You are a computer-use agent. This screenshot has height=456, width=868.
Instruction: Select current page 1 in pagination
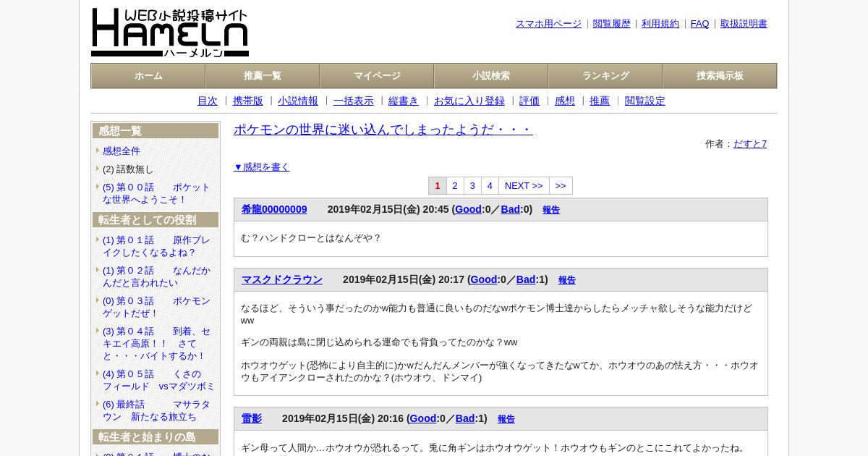point(438,186)
